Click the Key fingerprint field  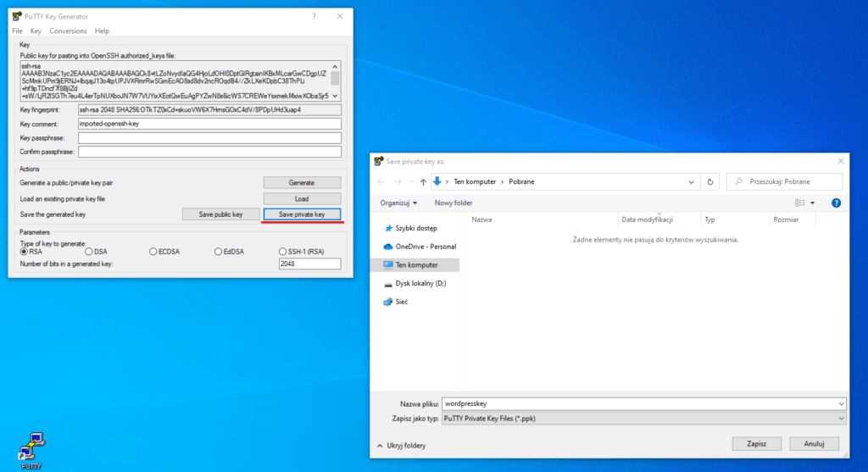(x=209, y=110)
